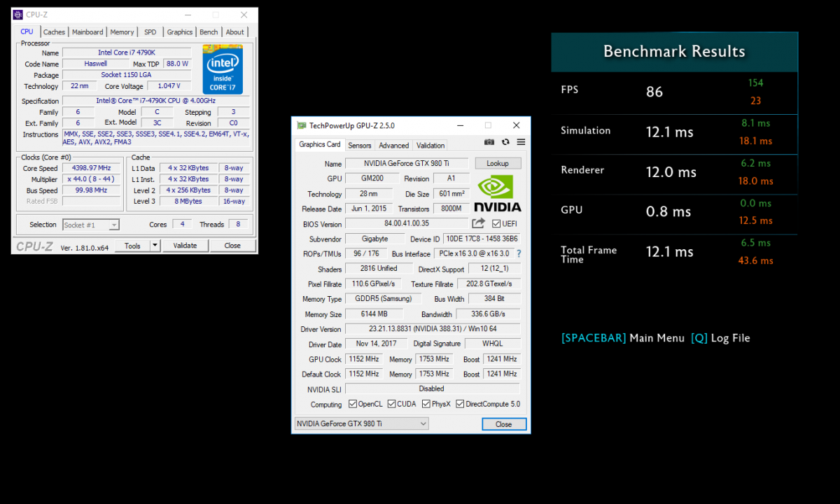Switch to the Caches tab

point(54,32)
